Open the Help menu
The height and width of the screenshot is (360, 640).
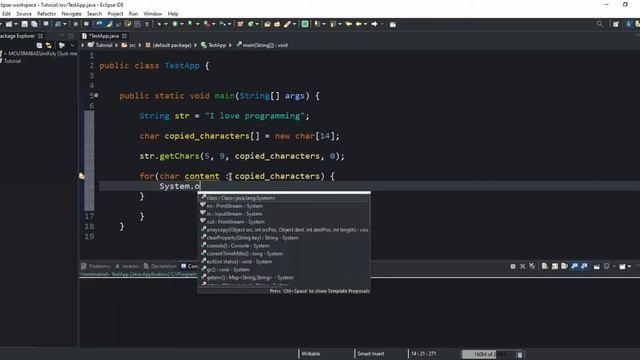pyautogui.click(x=173, y=13)
